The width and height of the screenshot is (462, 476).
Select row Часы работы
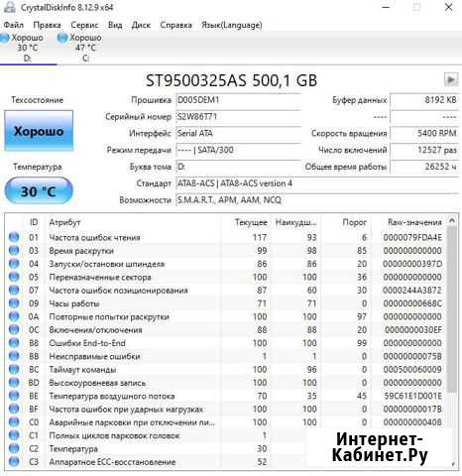point(225,303)
